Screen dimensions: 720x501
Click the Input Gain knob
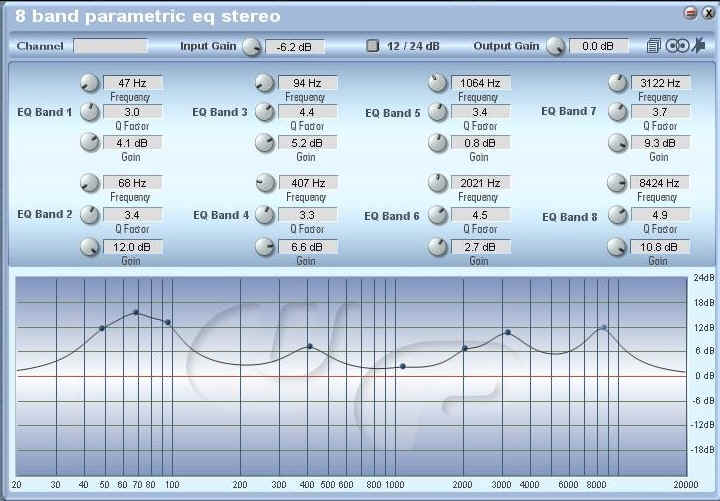click(252, 46)
